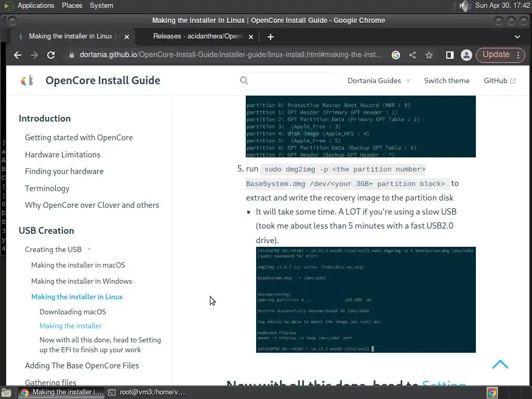The image size is (532, 399).
Task: Click the Update button in Chrome
Action: (x=496, y=55)
